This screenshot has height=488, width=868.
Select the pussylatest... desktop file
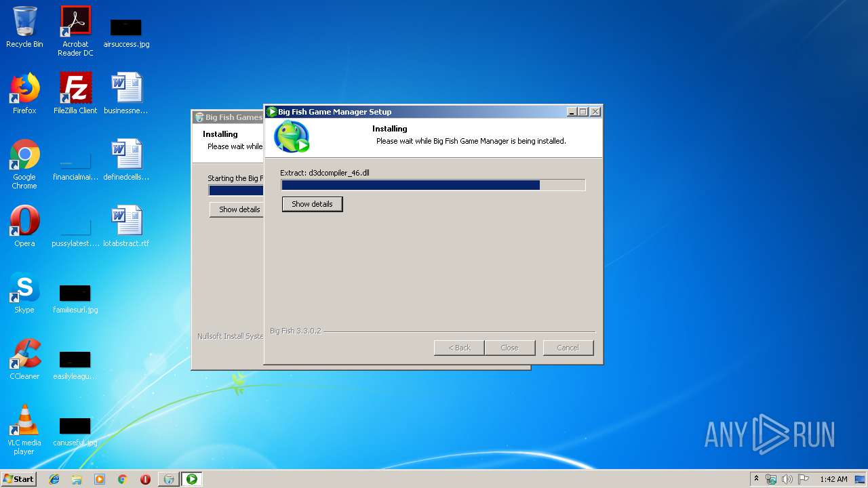point(75,231)
